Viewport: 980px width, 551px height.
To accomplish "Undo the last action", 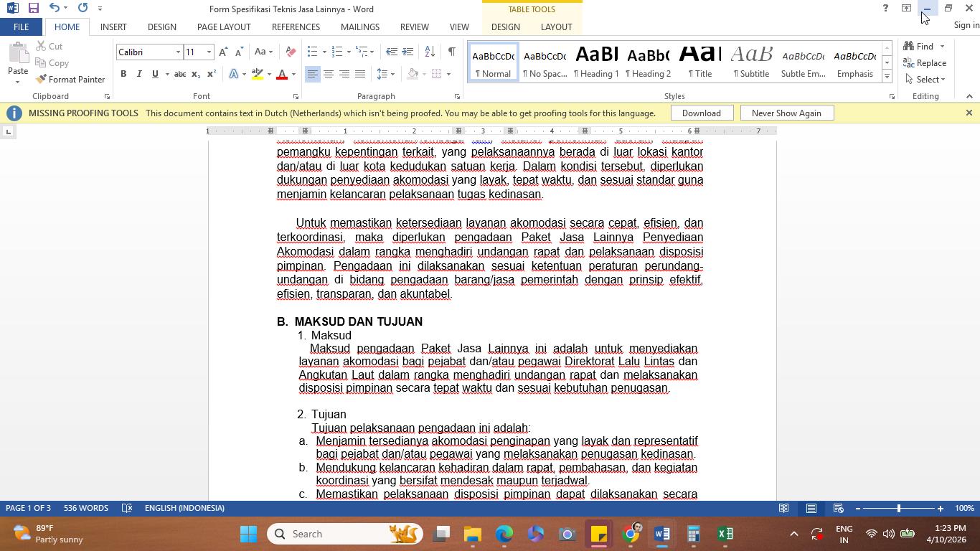I will click(x=55, y=8).
